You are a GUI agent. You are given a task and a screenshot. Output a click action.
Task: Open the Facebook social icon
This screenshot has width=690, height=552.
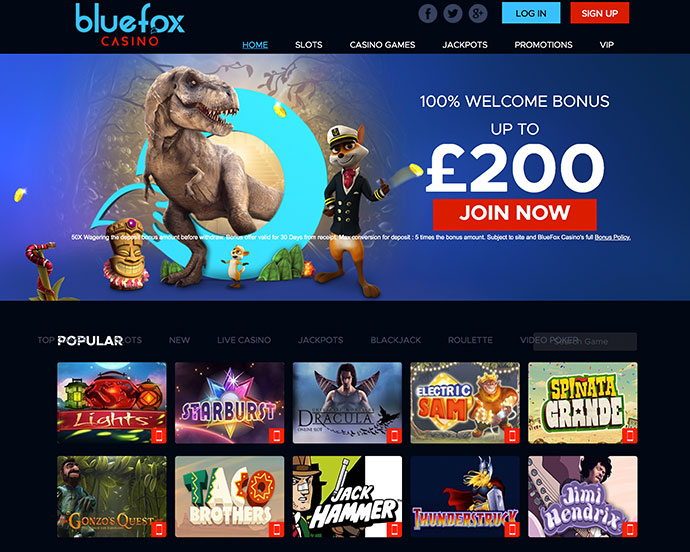pyautogui.click(x=428, y=14)
